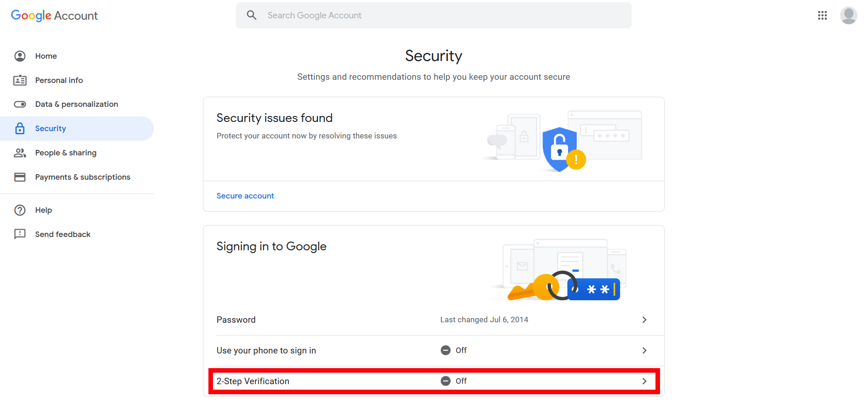Image resolution: width=868 pixels, height=408 pixels.
Task: Click the Google Account logo
Action: click(54, 16)
